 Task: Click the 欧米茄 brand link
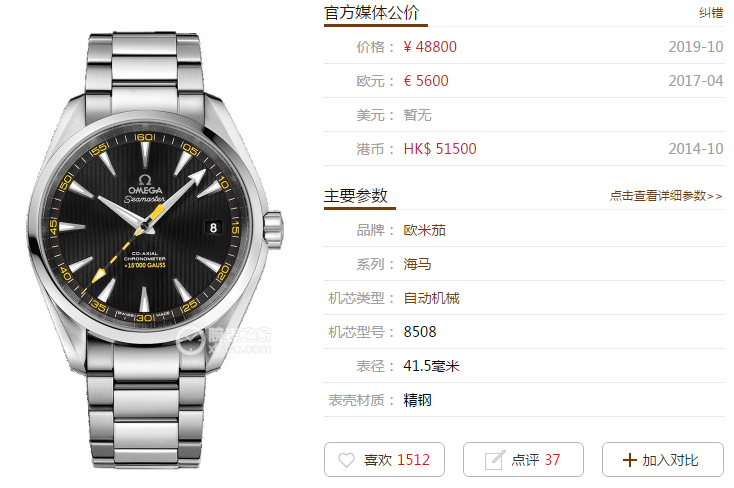[x=425, y=230]
